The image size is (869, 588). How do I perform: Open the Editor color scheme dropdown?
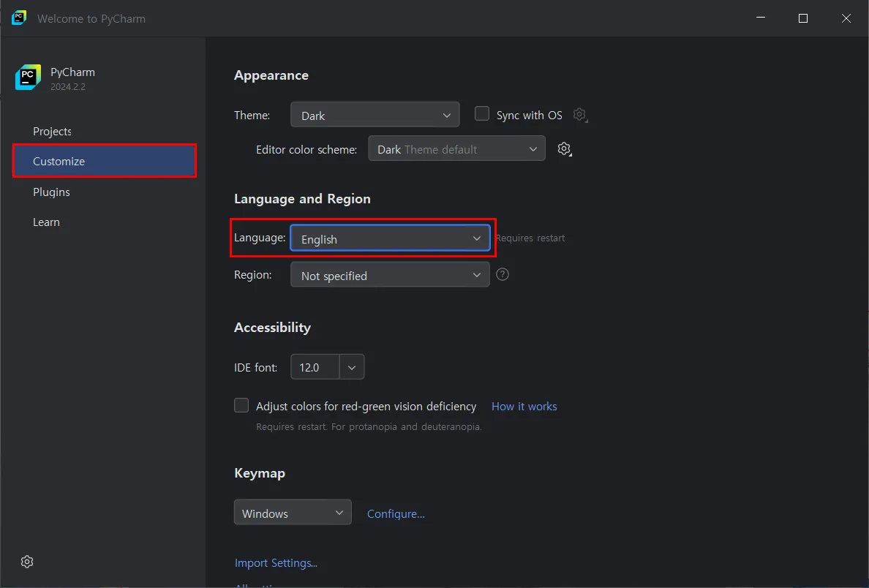456,148
